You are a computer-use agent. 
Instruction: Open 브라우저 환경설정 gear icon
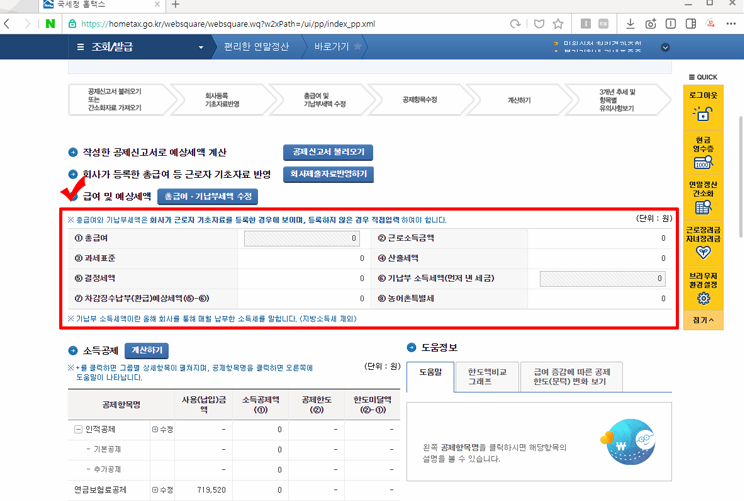[703, 298]
